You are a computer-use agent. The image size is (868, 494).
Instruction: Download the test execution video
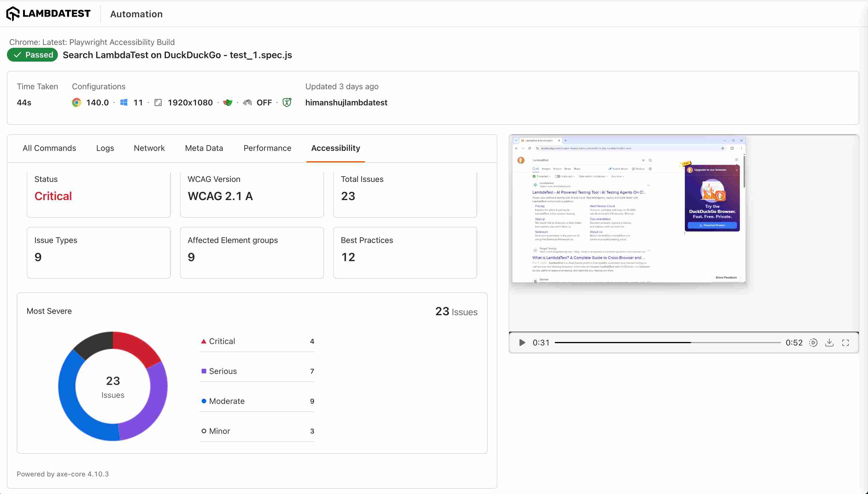[x=829, y=343]
